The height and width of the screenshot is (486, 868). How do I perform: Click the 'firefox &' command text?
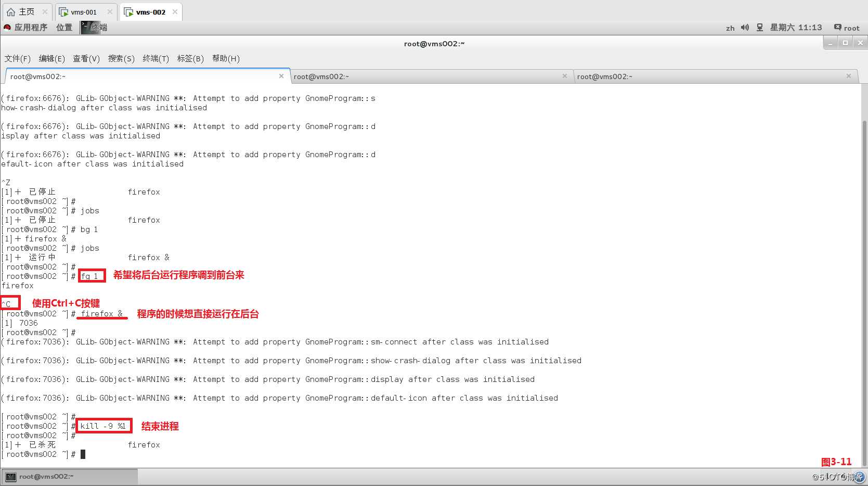click(102, 313)
